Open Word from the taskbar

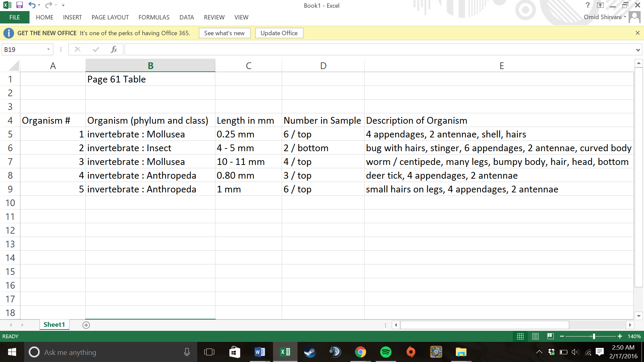pyautogui.click(x=260, y=352)
